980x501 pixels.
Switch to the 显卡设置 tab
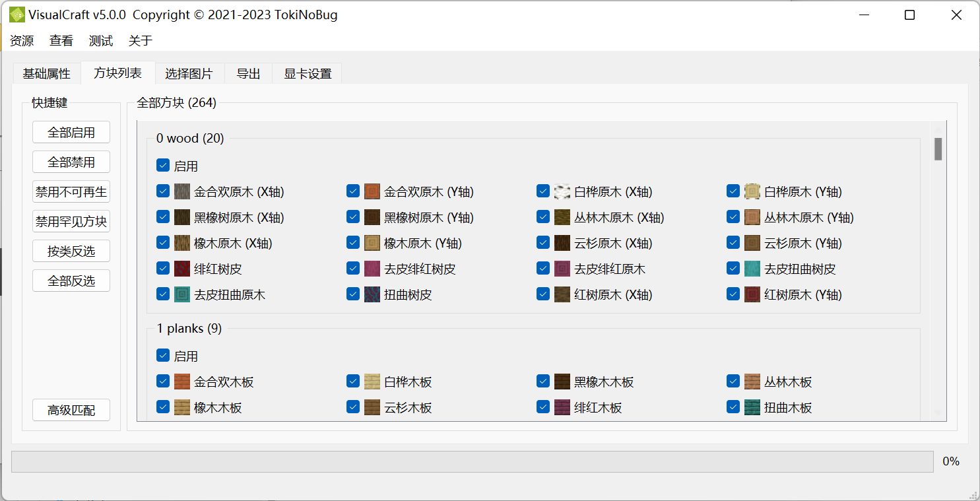pos(308,73)
